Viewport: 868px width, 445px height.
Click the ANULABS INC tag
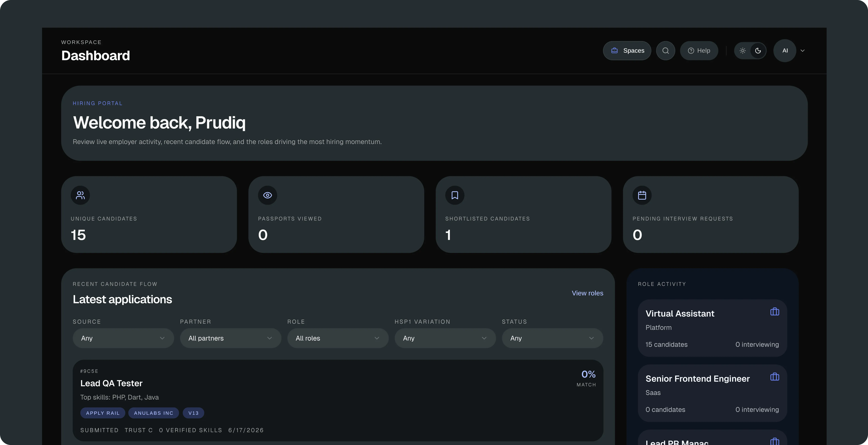[154, 413]
